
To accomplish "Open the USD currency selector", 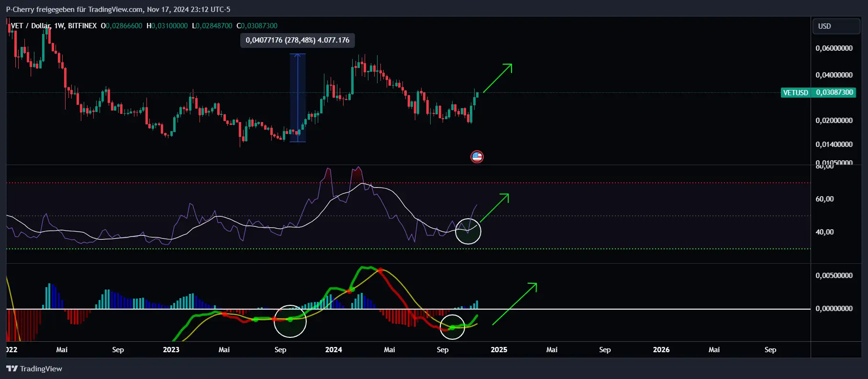I will (x=836, y=26).
